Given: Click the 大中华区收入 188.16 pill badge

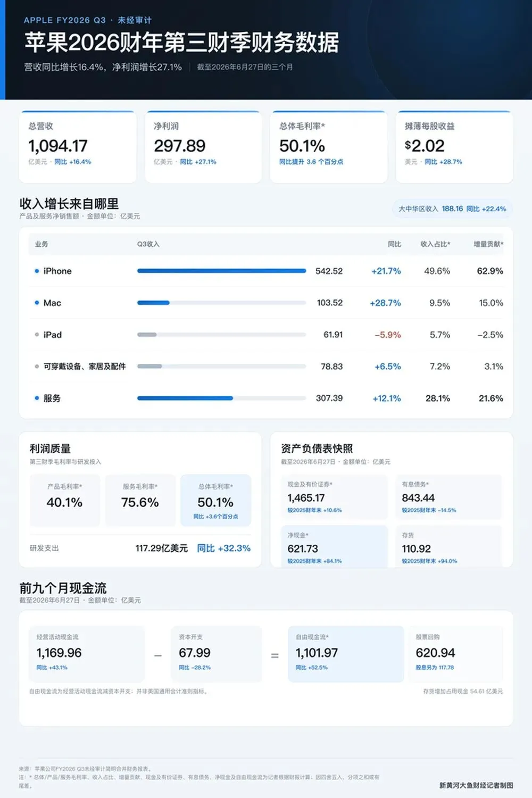Looking at the screenshot, I should [452, 209].
